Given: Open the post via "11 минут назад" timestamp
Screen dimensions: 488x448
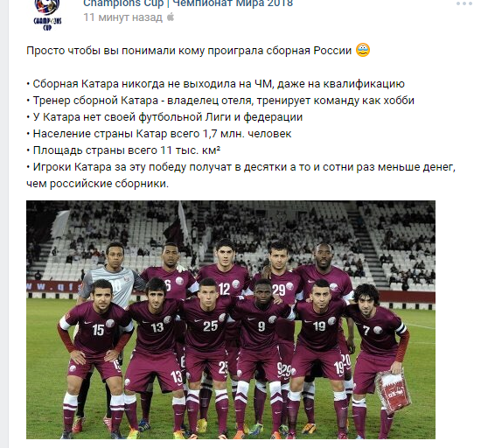Looking at the screenshot, I should (122, 17).
